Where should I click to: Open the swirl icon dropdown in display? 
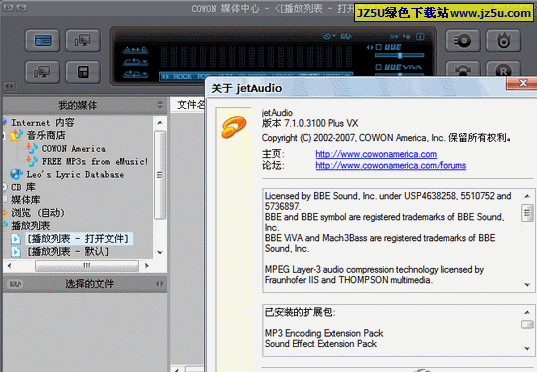click(x=329, y=36)
